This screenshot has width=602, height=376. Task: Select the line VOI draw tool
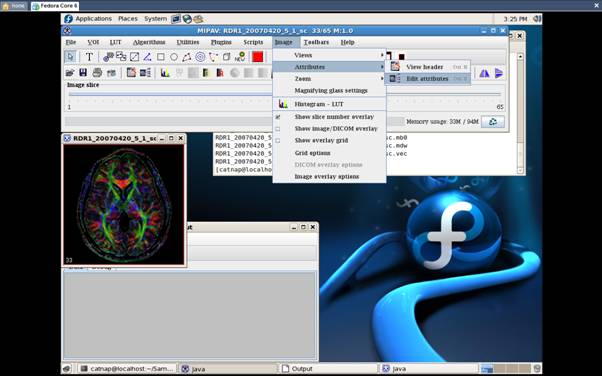tap(134, 57)
